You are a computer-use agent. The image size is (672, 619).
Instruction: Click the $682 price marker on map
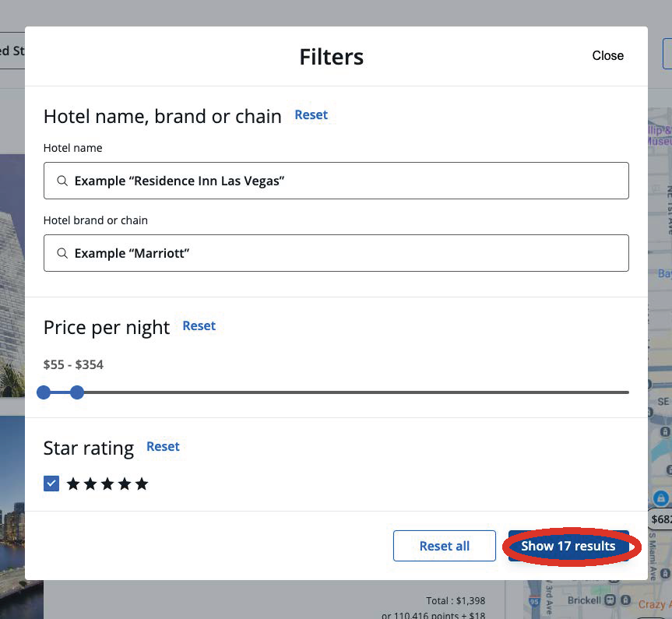click(660, 519)
